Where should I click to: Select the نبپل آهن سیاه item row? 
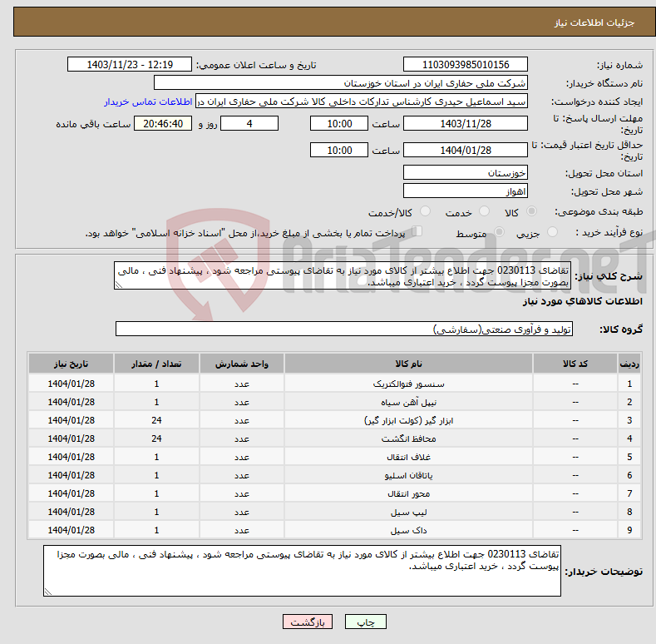pos(334,402)
